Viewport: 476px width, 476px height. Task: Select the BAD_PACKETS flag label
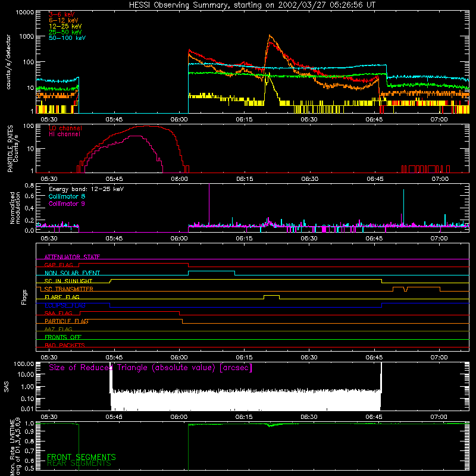pyautogui.click(x=65, y=346)
